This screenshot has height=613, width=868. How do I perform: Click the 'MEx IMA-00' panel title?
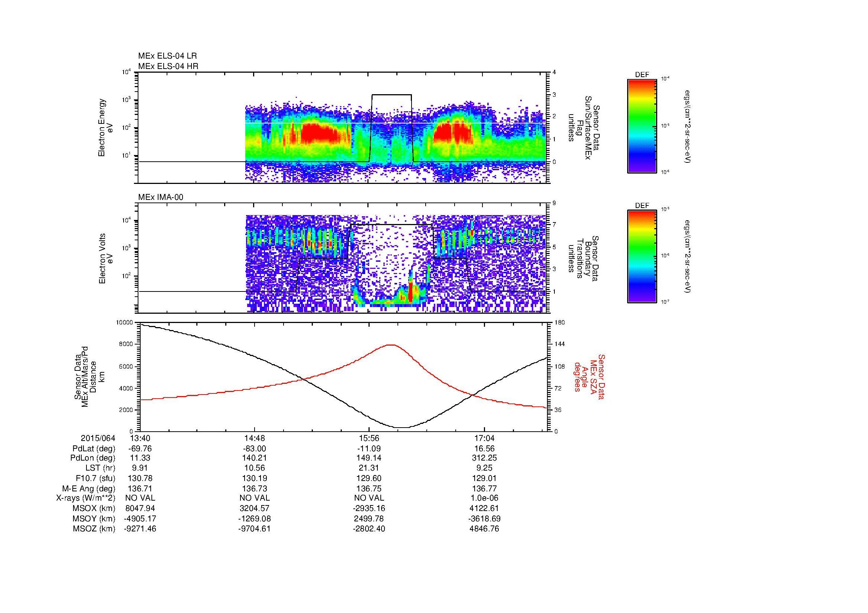click(x=161, y=197)
